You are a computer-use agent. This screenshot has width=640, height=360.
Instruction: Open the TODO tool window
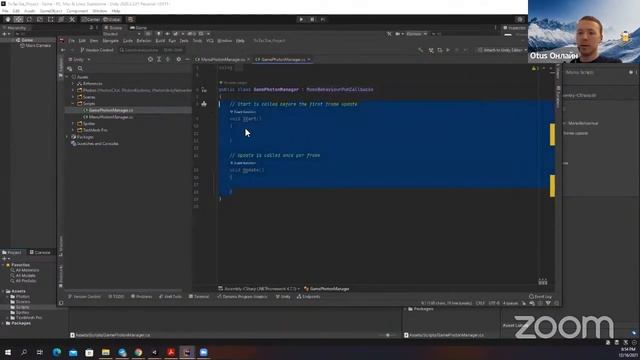[116, 297]
